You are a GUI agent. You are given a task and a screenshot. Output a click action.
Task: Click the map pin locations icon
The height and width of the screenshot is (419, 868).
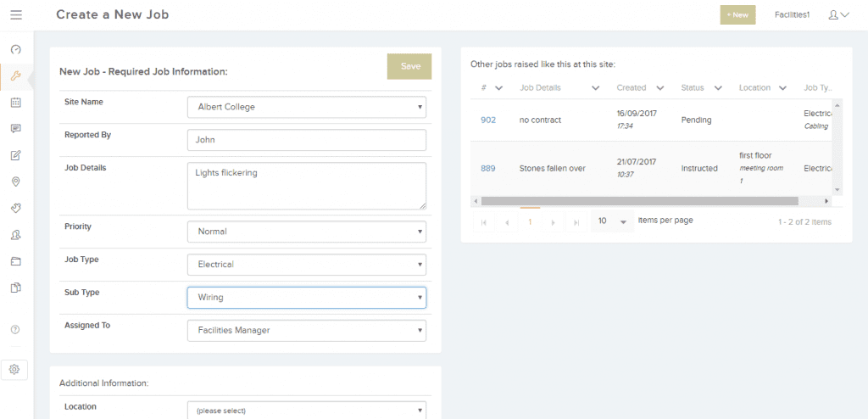pos(15,182)
